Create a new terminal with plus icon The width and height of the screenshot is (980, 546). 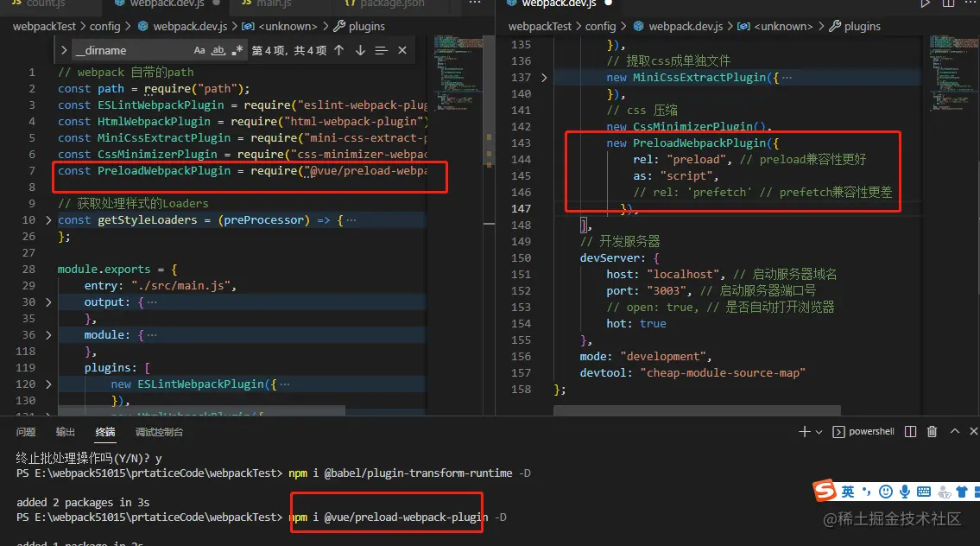click(x=805, y=432)
